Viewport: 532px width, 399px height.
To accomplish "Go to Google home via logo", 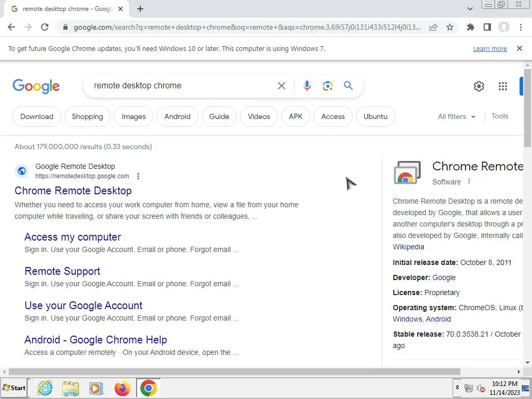I will click(x=36, y=86).
